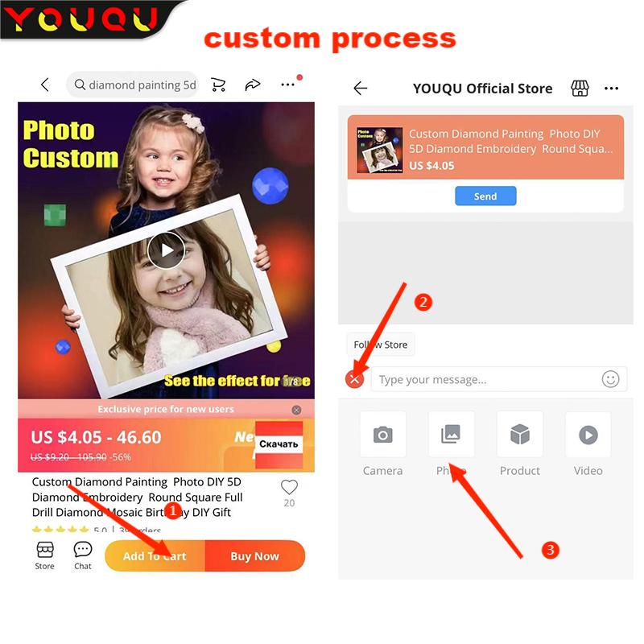Open the Store icon at the bottom
644x644 pixels.
coord(45,555)
